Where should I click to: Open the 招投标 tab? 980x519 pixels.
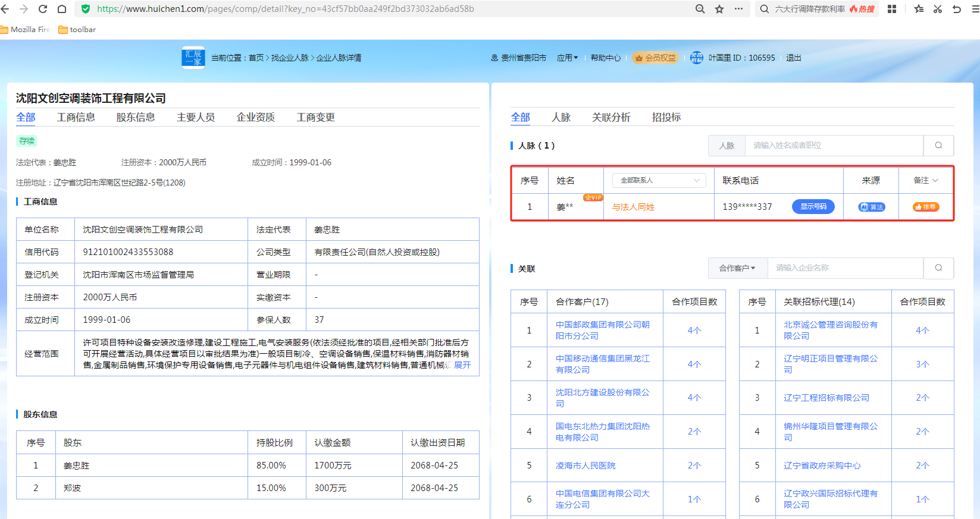click(x=666, y=117)
